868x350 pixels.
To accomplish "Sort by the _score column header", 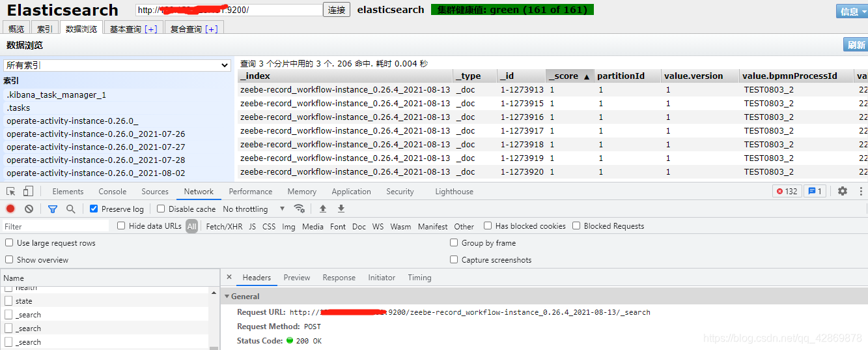I will pyautogui.click(x=570, y=76).
